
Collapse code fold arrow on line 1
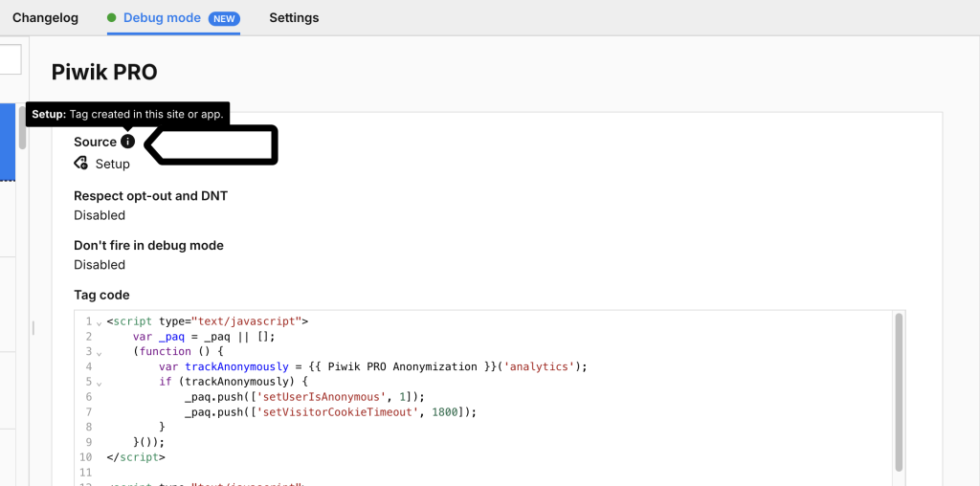coord(99,323)
